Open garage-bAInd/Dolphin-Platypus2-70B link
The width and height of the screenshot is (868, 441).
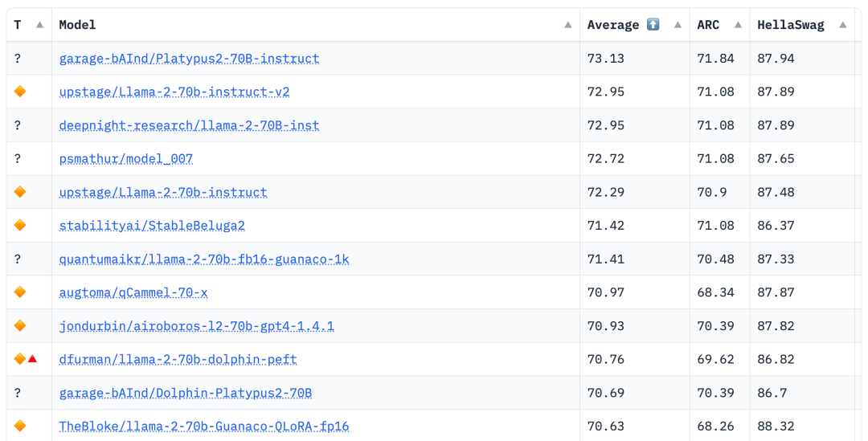pos(186,393)
